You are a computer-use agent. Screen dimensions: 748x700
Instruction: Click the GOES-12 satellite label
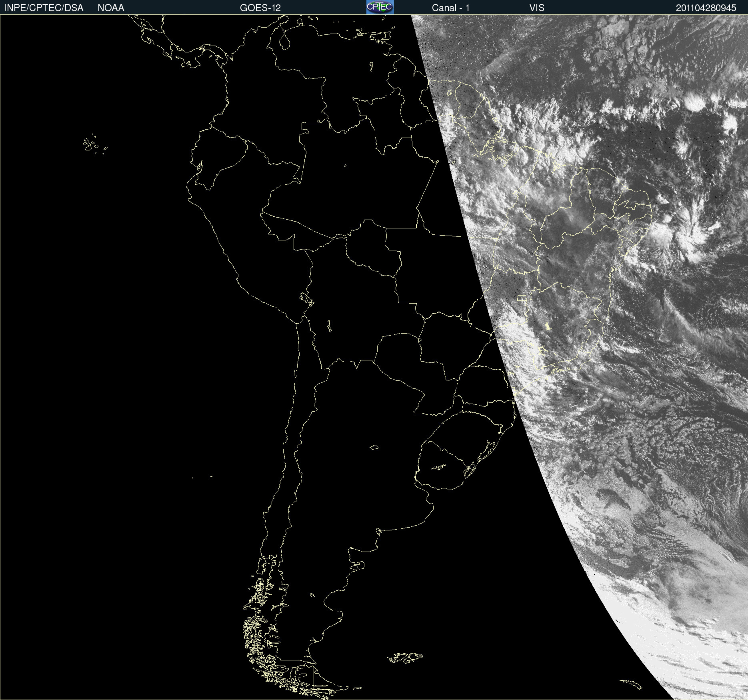click(260, 8)
